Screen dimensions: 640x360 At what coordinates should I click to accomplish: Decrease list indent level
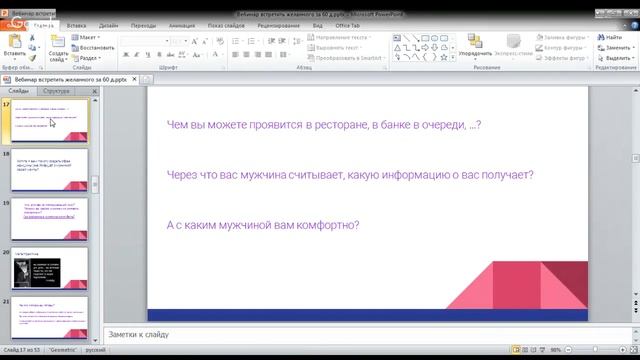pos(271,41)
